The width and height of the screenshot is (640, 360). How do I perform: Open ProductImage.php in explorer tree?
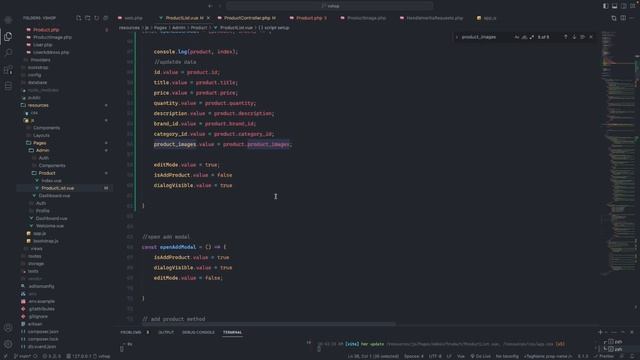pos(52,37)
